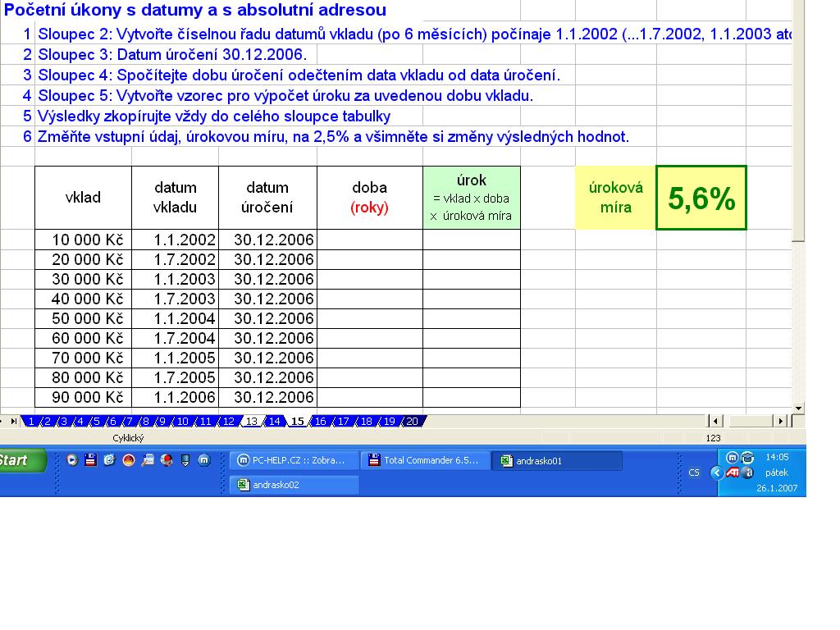The height and width of the screenshot is (630, 840).
Task: Select the 90 000 Kč deposit cell
Action: [83, 397]
